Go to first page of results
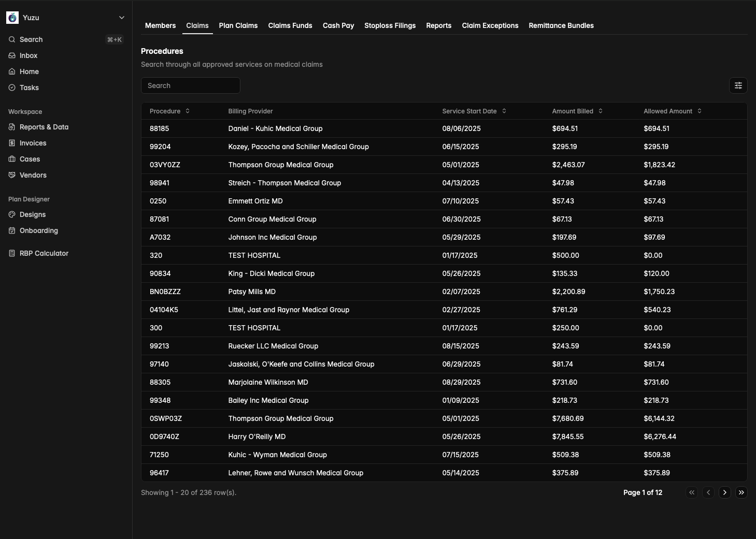Viewport: 756px width, 539px height. (692, 492)
